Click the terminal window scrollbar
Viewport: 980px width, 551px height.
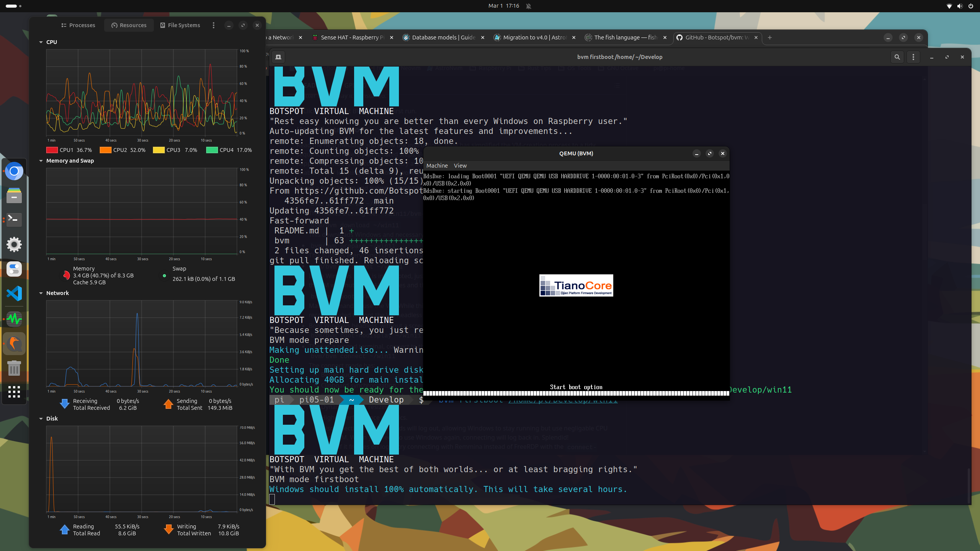(x=969, y=485)
